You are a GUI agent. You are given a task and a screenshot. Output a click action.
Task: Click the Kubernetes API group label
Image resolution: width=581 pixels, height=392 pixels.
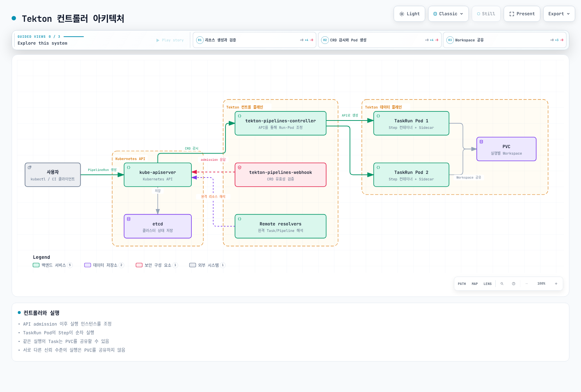130,159
